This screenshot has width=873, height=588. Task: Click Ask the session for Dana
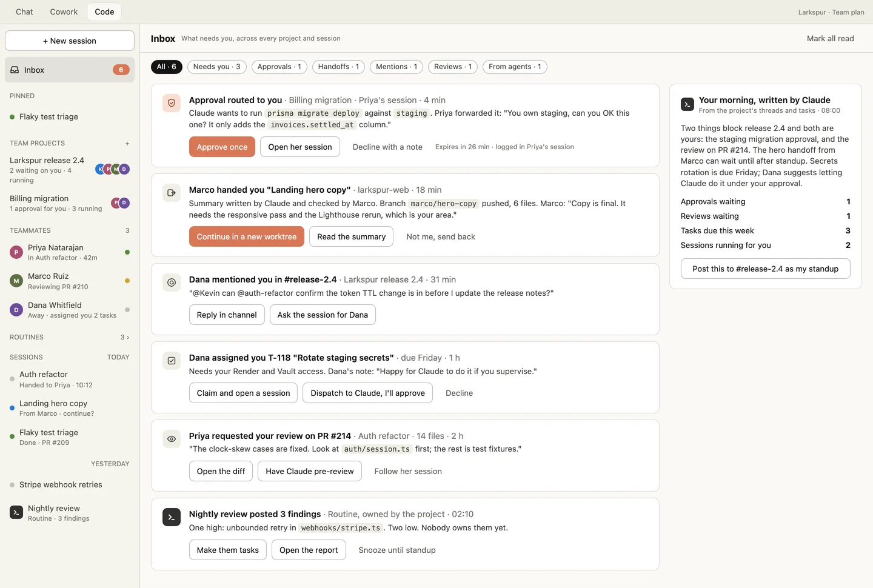[x=323, y=315]
